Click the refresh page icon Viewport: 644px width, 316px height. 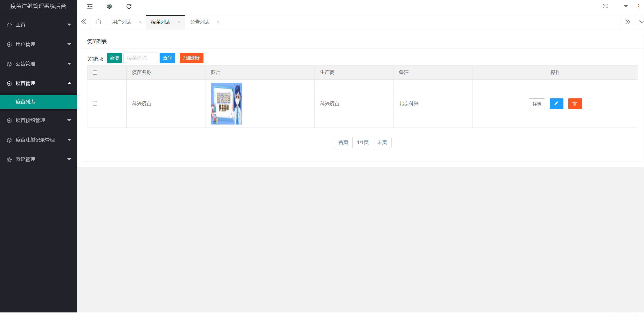point(129,6)
